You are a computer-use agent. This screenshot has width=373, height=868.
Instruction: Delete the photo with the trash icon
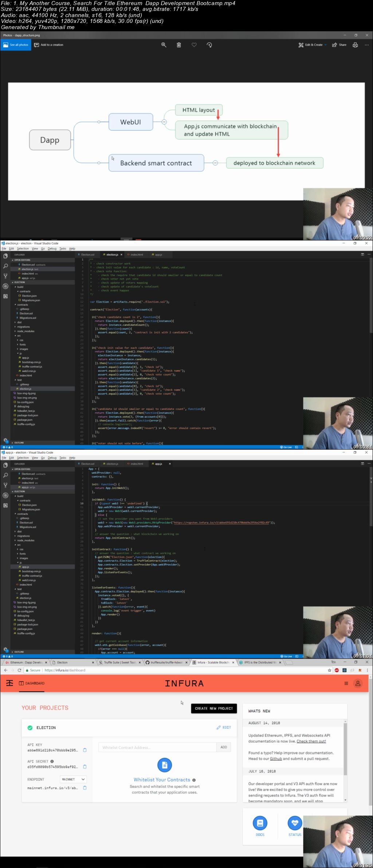point(179,45)
